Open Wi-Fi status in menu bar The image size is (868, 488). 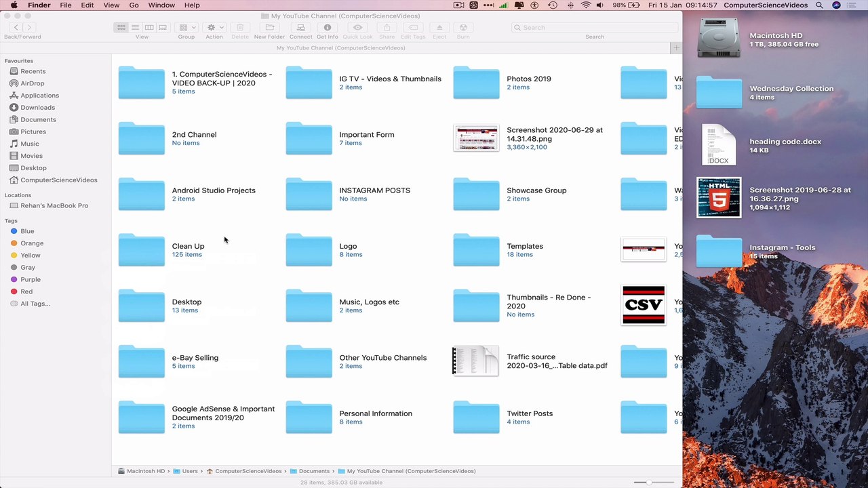click(x=585, y=5)
